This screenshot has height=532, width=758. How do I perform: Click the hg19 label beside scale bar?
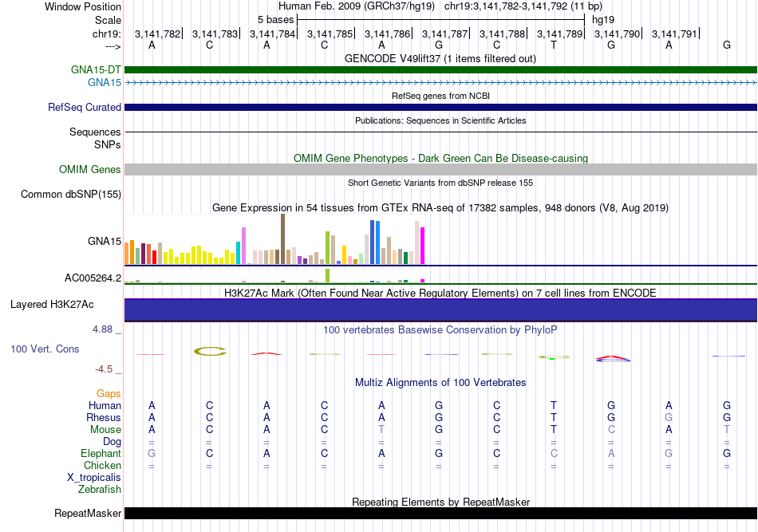[x=603, y=20]
